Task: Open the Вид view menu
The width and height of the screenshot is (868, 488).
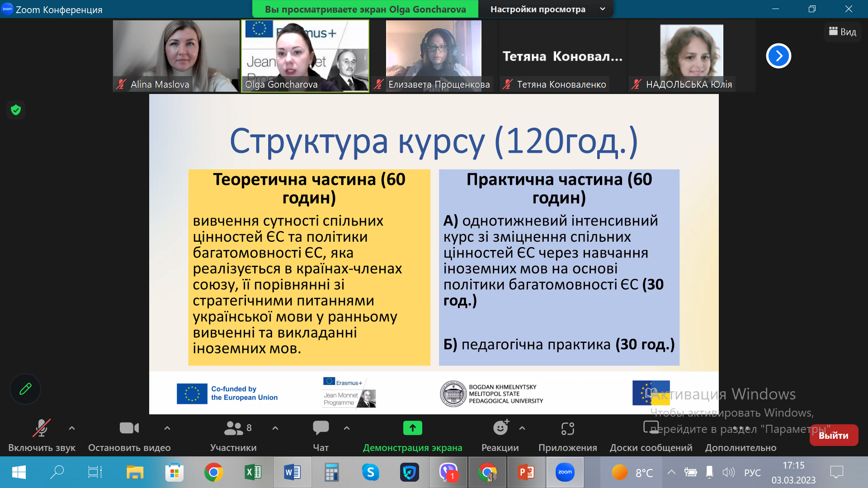Action: tap(842, 32)
